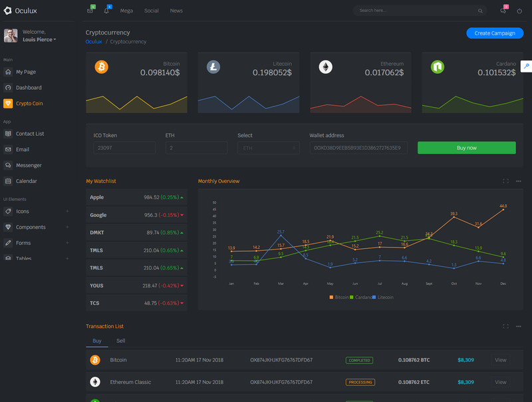Click the Litecoin coin icon in price card
532x402 pixels.
[213, 67]
